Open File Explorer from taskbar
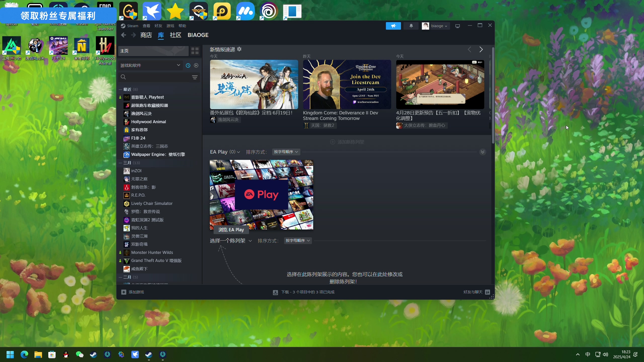This screenshot has height=362, width=644. click(38, 354)
